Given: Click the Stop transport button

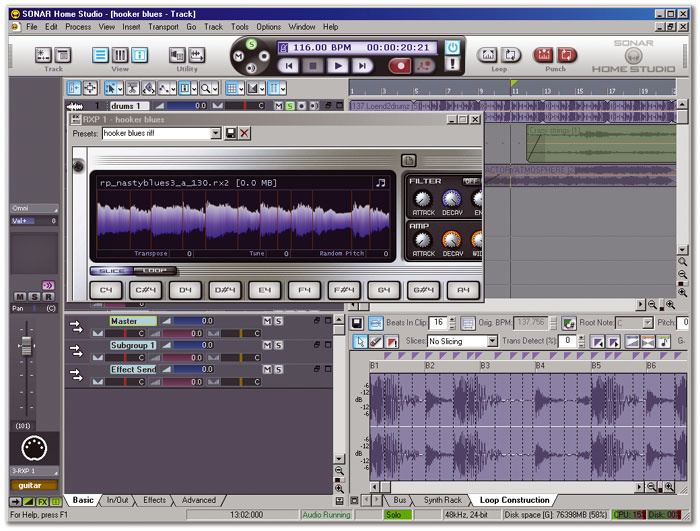Looking at the screenshot, I should pyautogui.click(x=313, y=65).
